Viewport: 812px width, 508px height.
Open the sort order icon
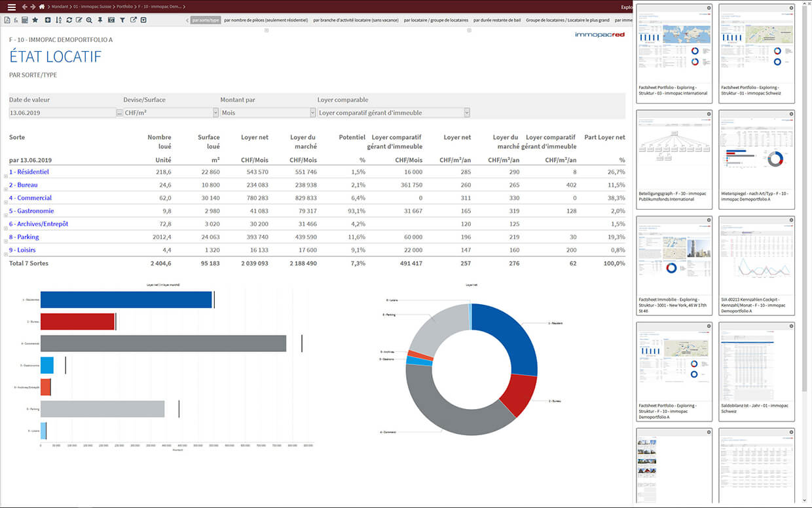click(x=58, y=20)
